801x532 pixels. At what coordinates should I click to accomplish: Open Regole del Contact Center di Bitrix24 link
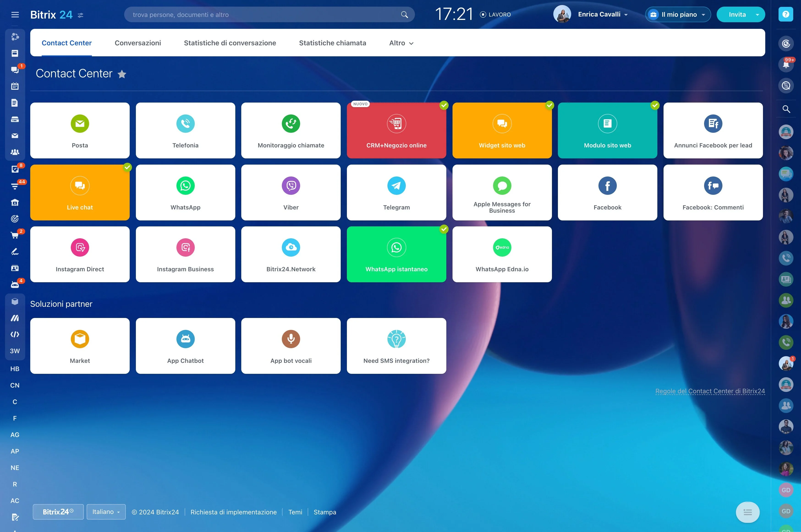click(x=710, y=391)
